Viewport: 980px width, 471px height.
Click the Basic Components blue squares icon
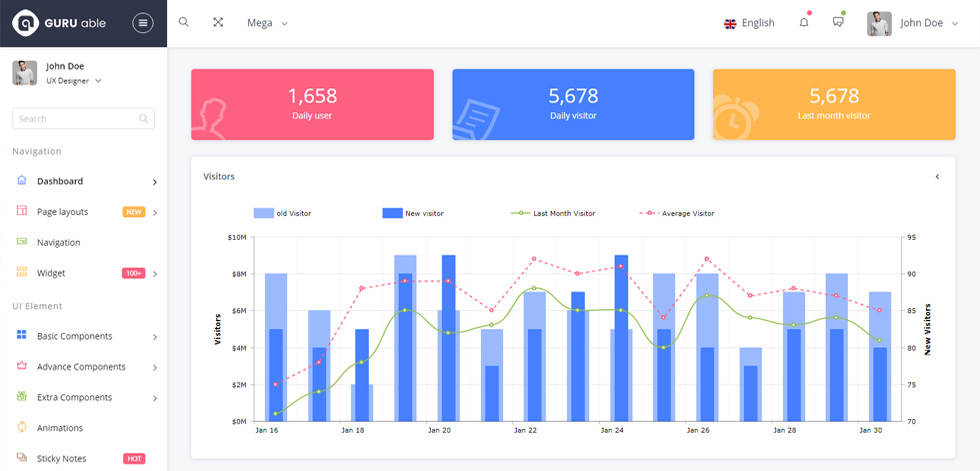point(22,335)
